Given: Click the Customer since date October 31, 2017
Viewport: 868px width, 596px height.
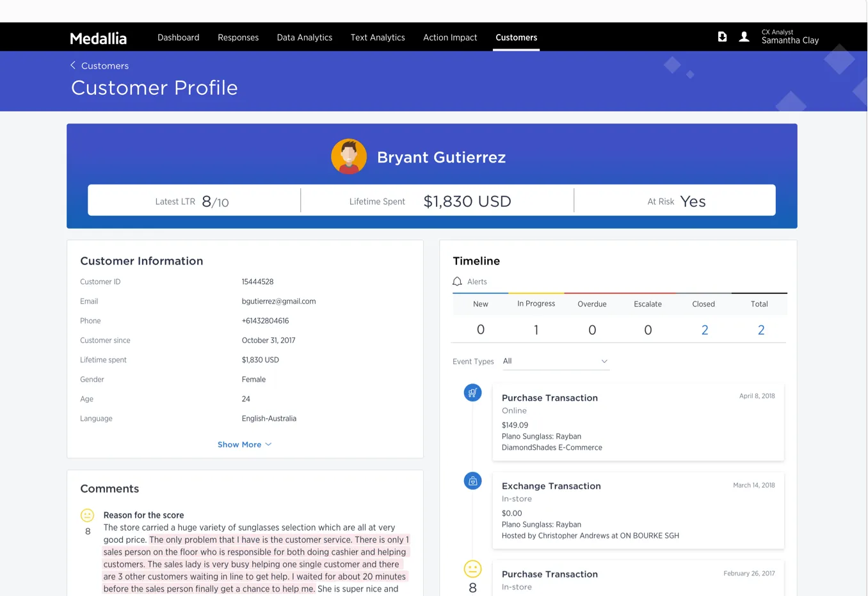Looking at the screenshot, I should click(x=268, y=341).
